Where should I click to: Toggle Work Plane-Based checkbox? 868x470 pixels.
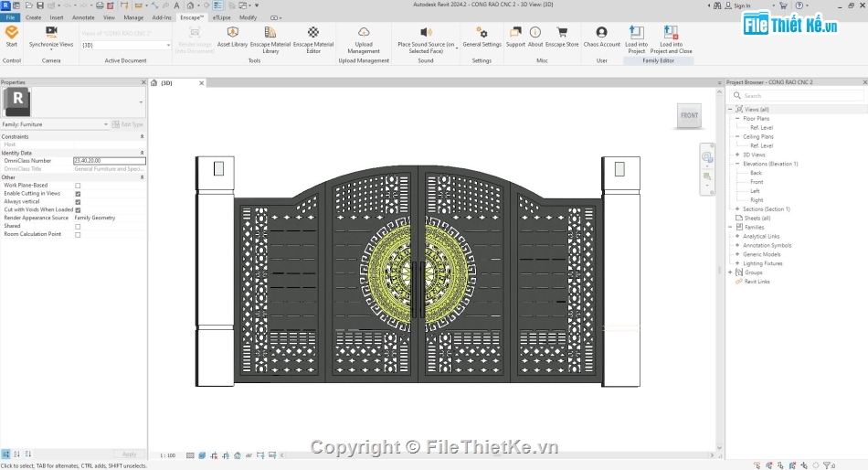pos(78,186)
